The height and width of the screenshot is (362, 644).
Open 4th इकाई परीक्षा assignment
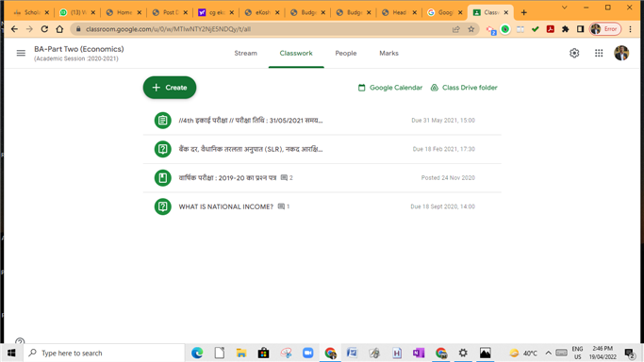pos(322,121)
